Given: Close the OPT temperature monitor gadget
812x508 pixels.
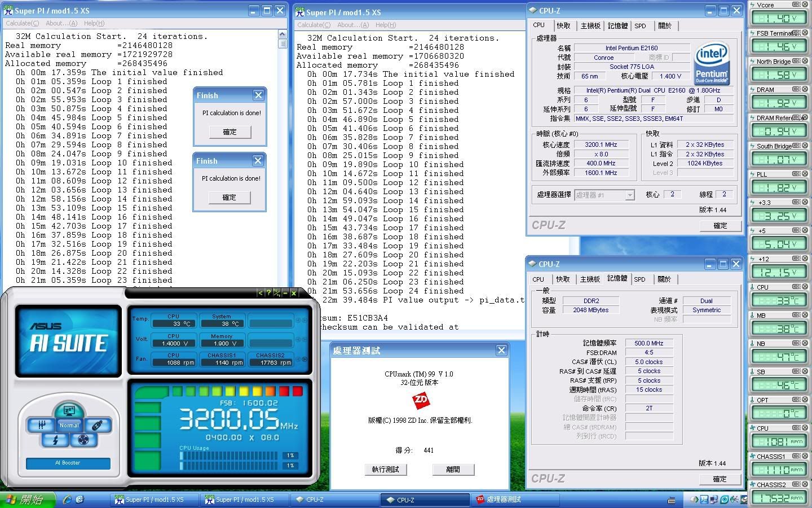Looking at the screenshot, I should (x=805, y=400).
